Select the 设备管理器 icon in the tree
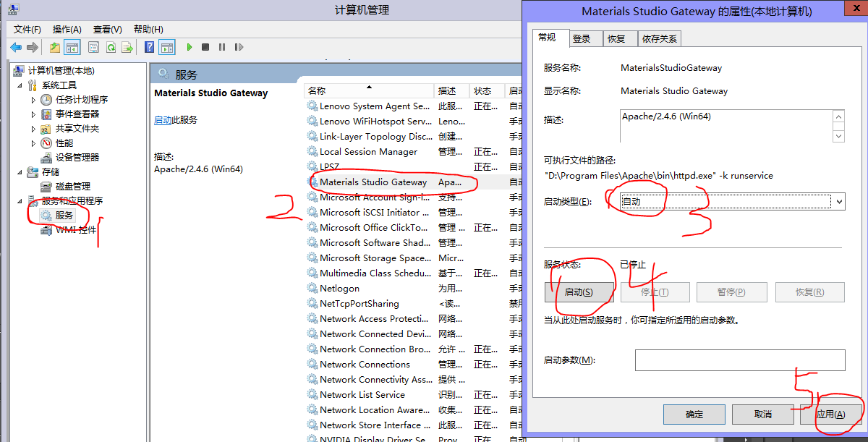This screenshot has width=868, height=442. 46,157
